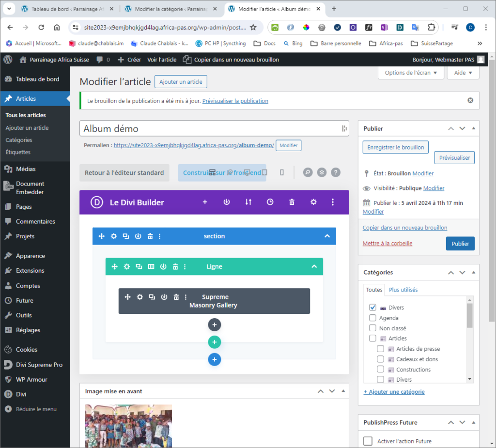Open Divi Builder settings gear in purple bar
The width and height of the screenshot is (496, 448).
[x=313, y=202]
